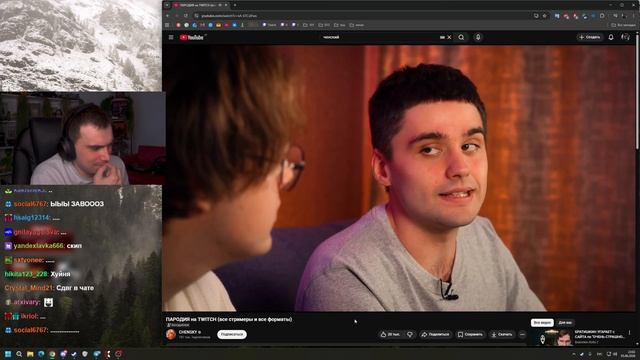Open the 'Все закладки' bookmarks folder
The width and height of the screenshot is (640, 360).
click(x=623, y=25)
